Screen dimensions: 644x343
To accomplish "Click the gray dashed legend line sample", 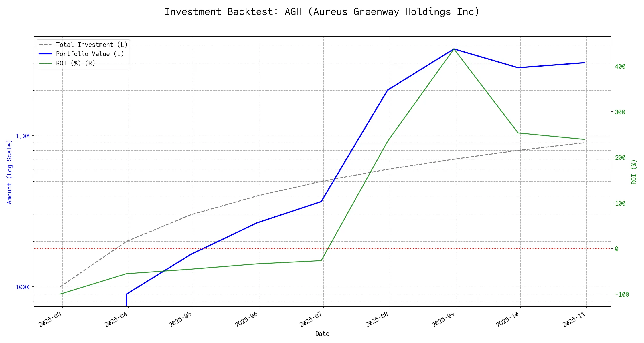I will (x=46, y=45).
